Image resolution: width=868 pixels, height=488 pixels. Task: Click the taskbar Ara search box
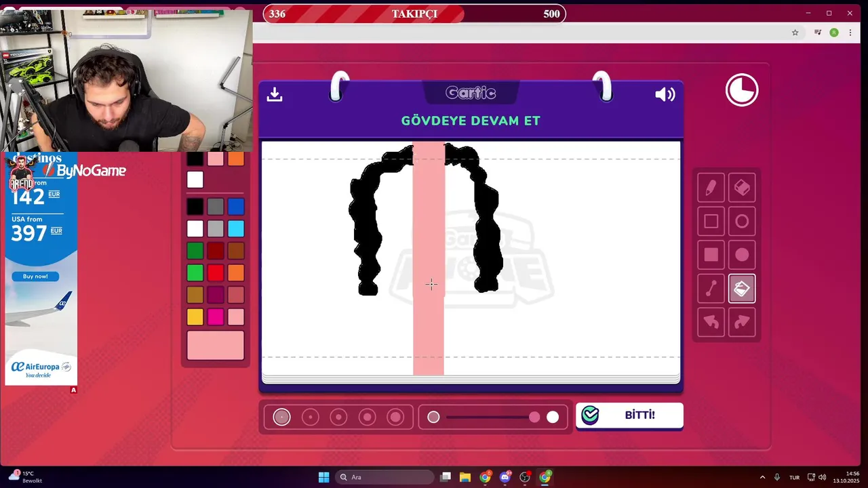(x=384, y=477)
